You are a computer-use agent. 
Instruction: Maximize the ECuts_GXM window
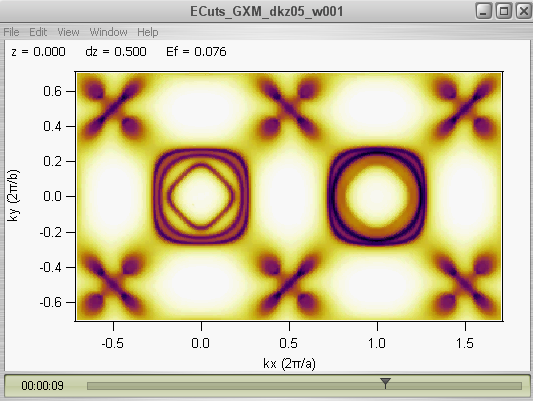point(504,12)
